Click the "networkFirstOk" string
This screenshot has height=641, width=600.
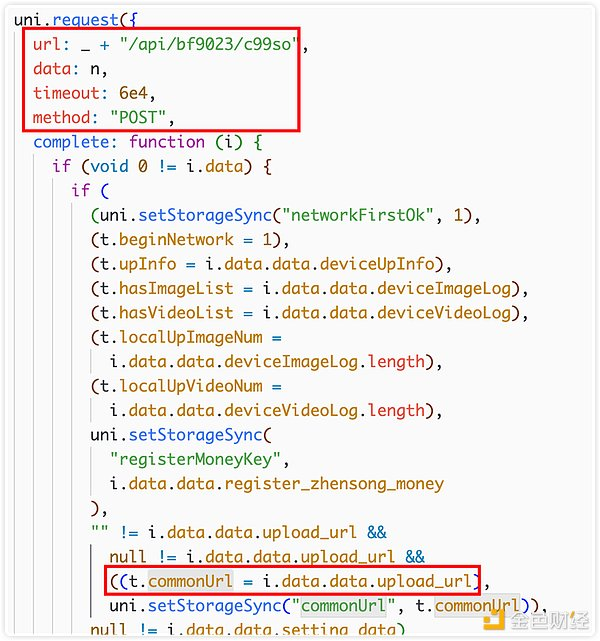point(357,215)
